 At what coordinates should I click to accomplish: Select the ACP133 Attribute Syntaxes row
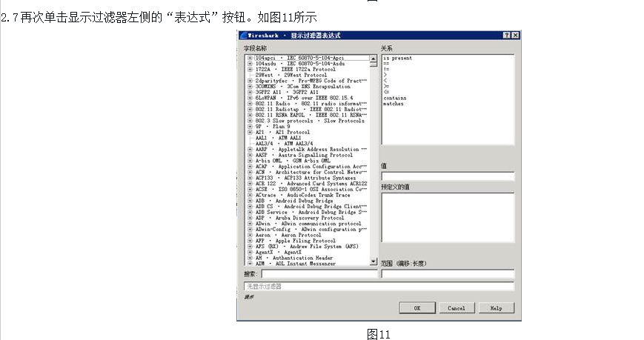click(x=305, y=178)
